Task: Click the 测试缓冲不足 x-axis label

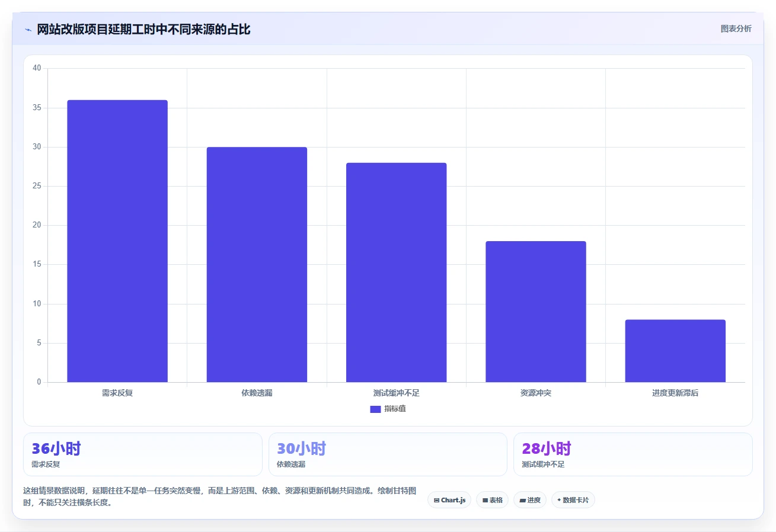Action: tap(396, 393)
